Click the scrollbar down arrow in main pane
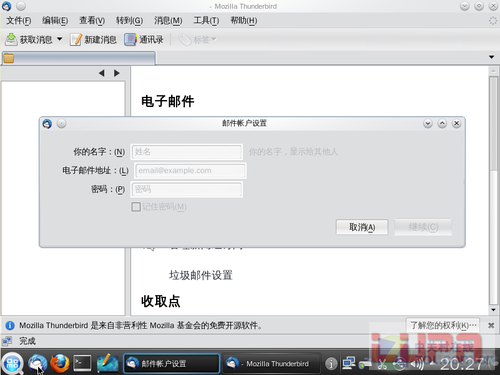500x375 pixels. click(493, 310)
